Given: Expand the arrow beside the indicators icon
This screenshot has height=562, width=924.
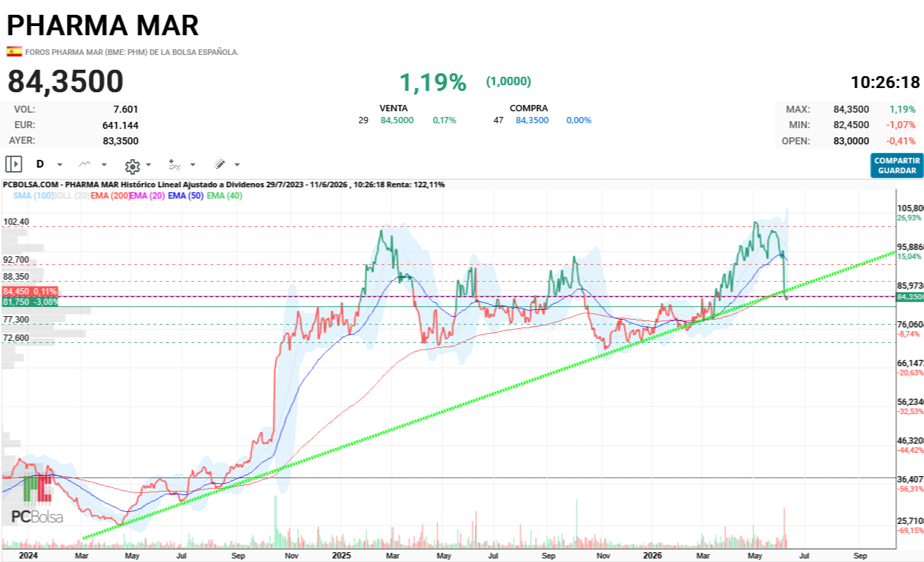Looking at the screenshot, I should (192, 165).
